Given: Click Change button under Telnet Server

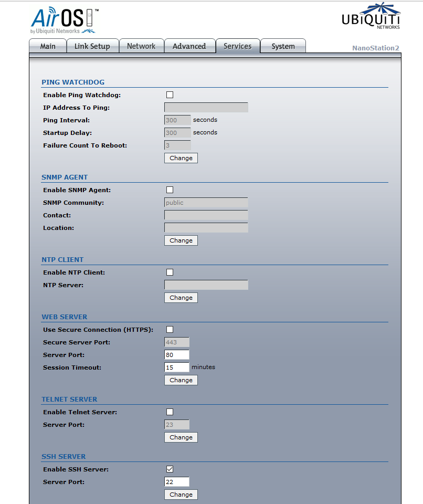Looking at the screenshot, I should 181,437.
